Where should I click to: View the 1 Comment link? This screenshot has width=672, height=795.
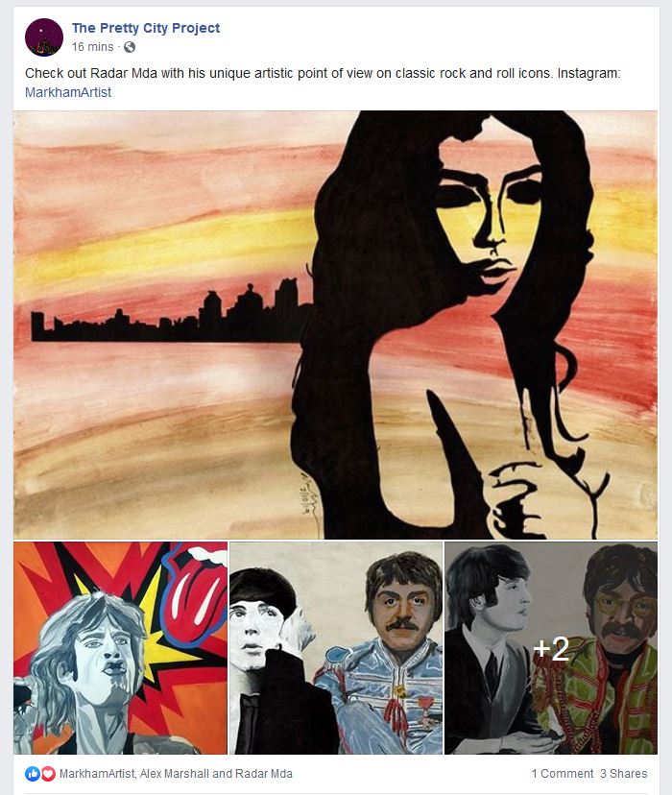tap(562, 774)
